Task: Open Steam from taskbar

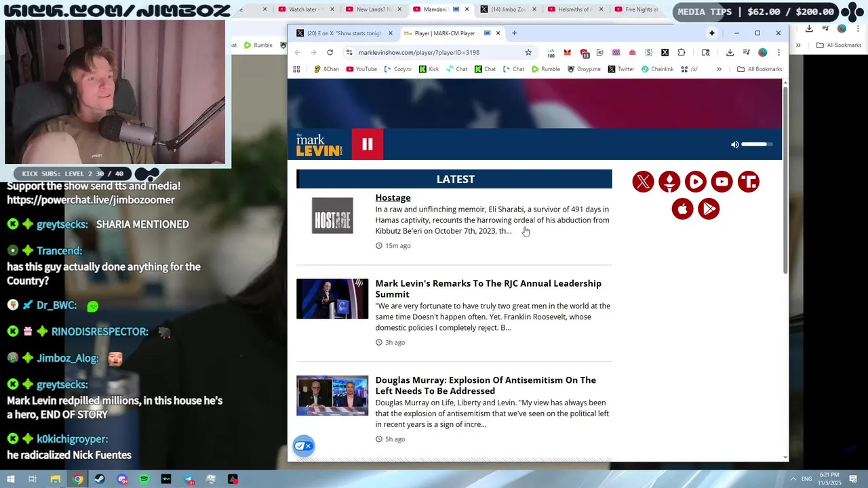Action: [x=100, y=479]
